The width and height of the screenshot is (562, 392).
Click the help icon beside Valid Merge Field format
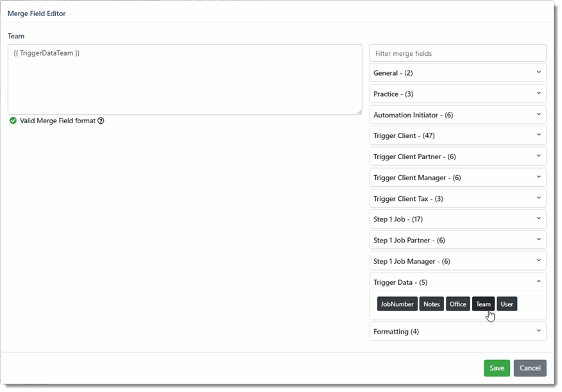coord(101,121)
